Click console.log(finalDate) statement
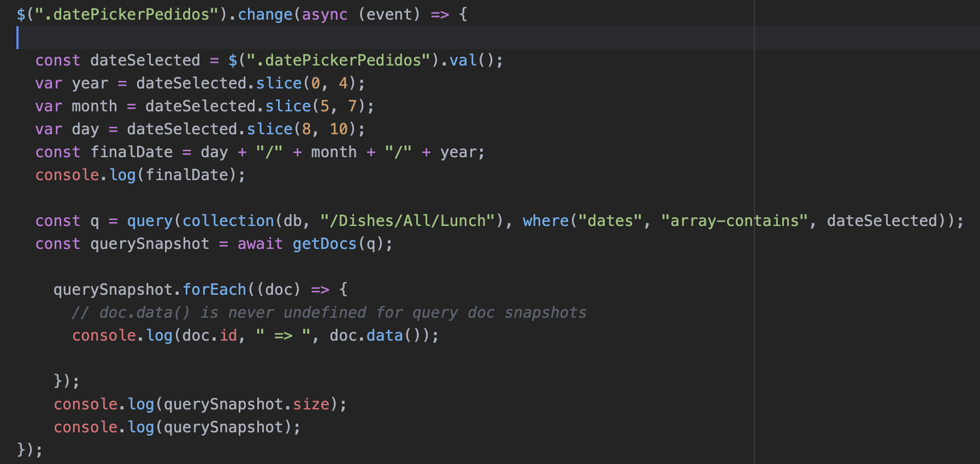Screen dimensions: 980x464 tap(140, 175)
